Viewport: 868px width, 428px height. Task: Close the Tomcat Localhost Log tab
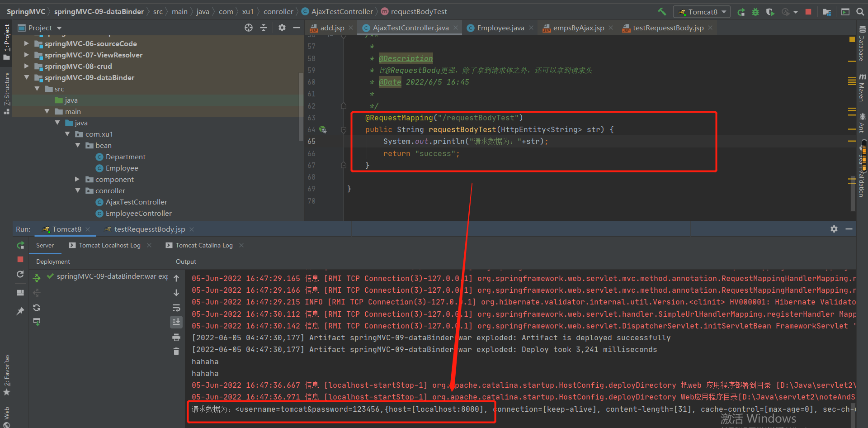point(149,245)
